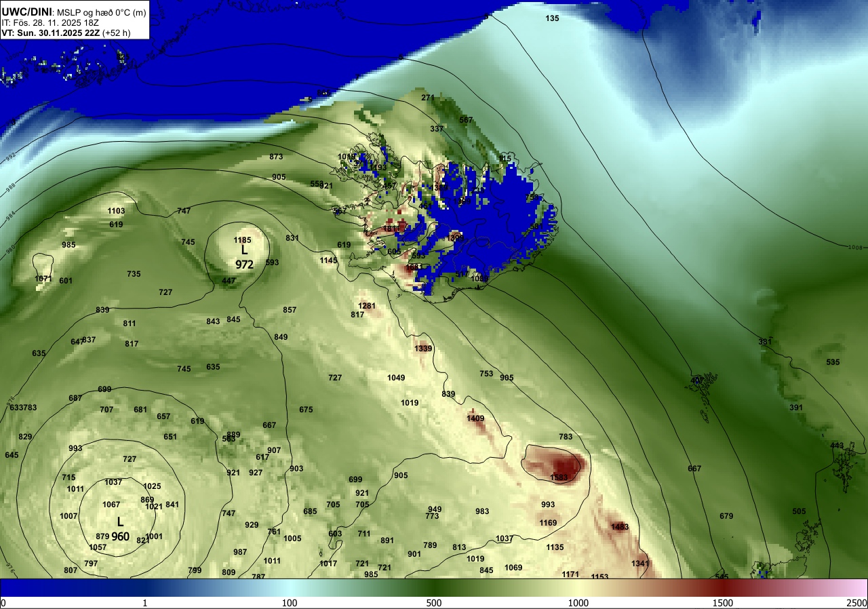
Task: Click the height value 1583 in dark red patch
Action: pyautogui.click(x=559, y=477)
